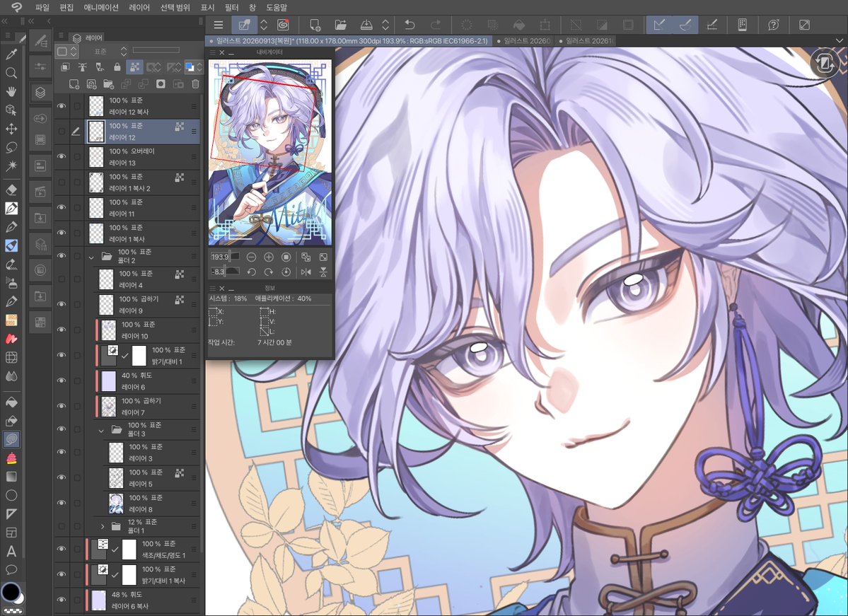The image size is (848, 616).
Task: Check the box beside 레이어 13
Action: point(77,157)
